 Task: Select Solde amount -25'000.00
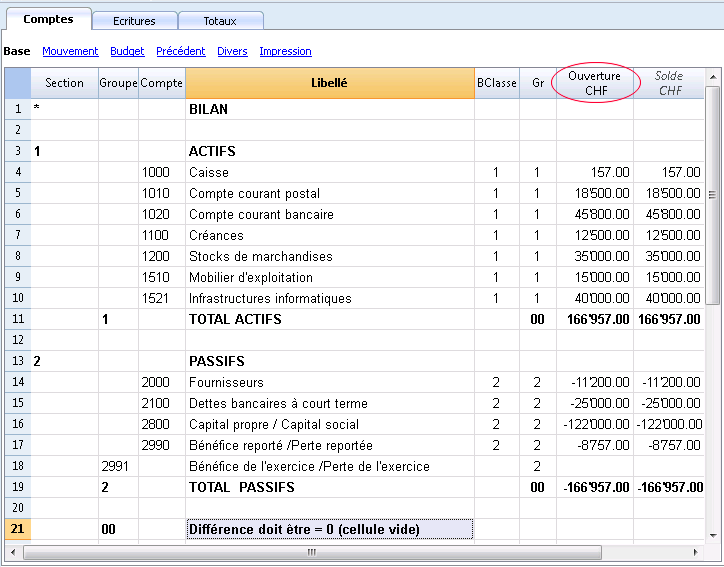click(669, 403)
